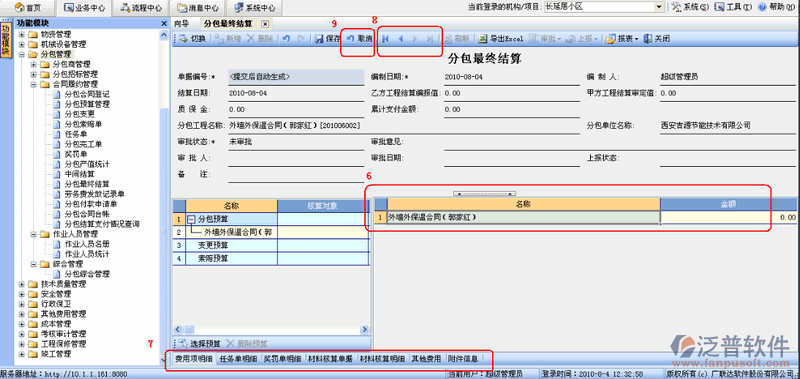The height and width of the screenshot is (379, 800).
Task: Click the Save (保存) toolbar icon
Action: pyautogui.click(x=319, y=39)
